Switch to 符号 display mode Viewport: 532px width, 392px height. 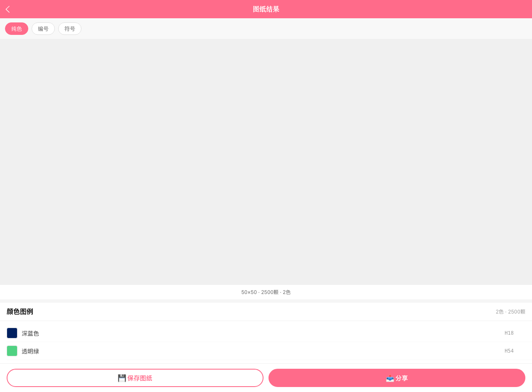[x=70, y=29]
